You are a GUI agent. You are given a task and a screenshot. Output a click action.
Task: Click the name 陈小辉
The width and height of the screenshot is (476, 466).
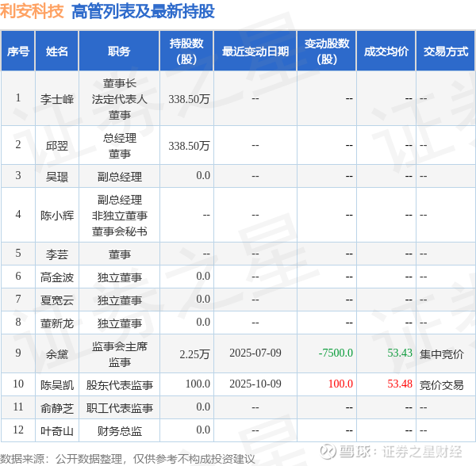[57, 216]
